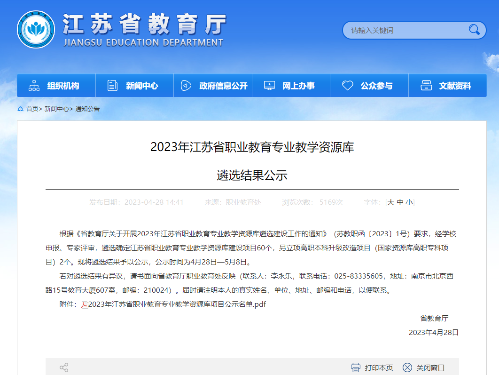500x375 pixels.
Task: Open the 网上办事 menu
Action: (x=291, y=86)
